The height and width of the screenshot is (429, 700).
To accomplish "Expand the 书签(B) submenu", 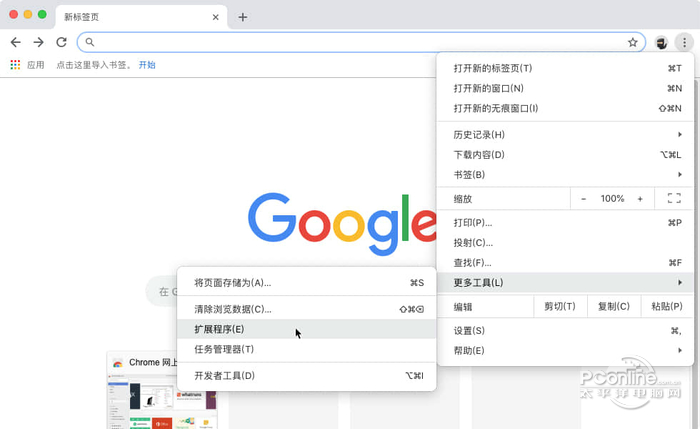I will [565, 175].
